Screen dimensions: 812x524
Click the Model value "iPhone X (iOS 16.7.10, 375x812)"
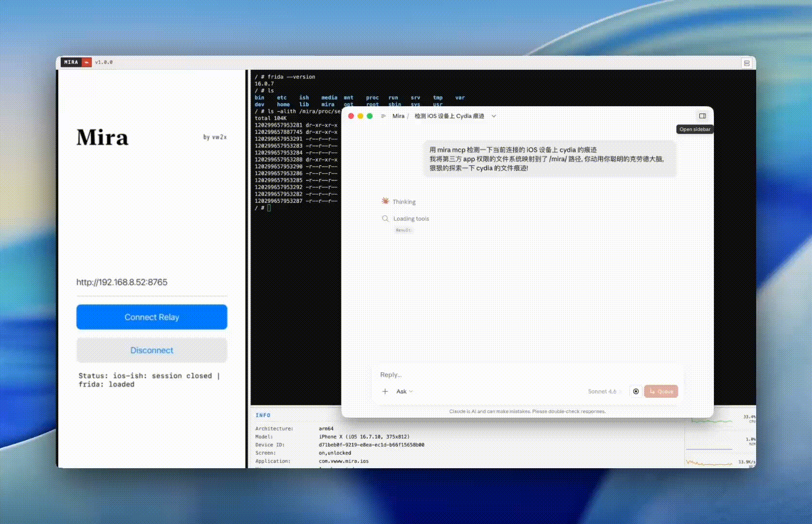tap(364, 437)
